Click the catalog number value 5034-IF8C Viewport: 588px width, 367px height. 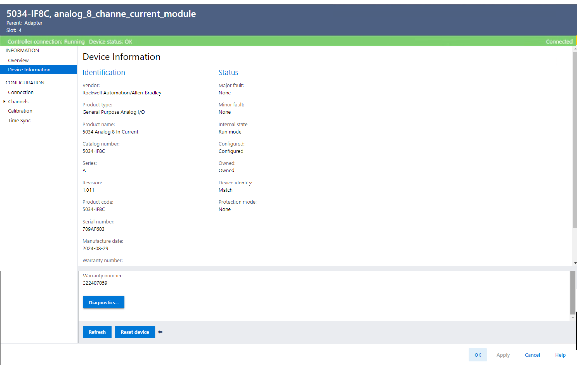(94, 151)
